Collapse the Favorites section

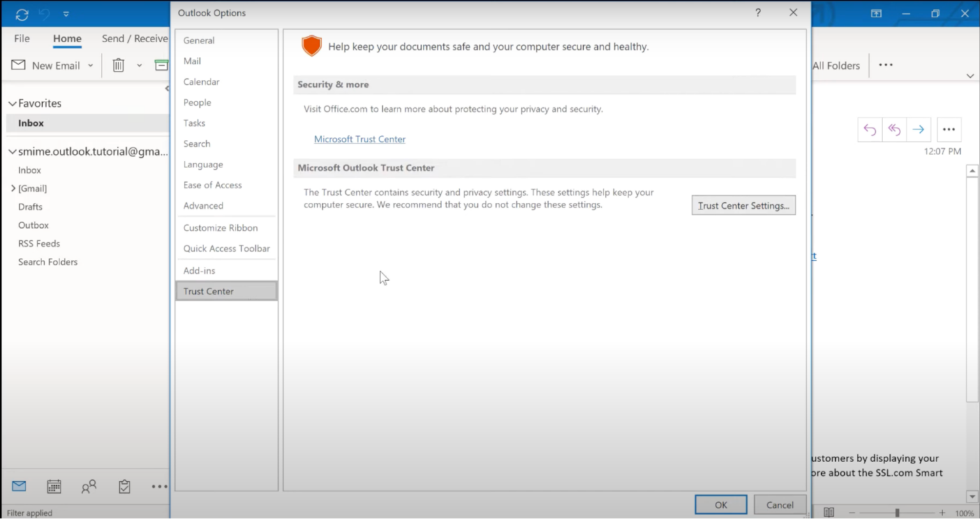pyautogui.click(x=11, y=103)
